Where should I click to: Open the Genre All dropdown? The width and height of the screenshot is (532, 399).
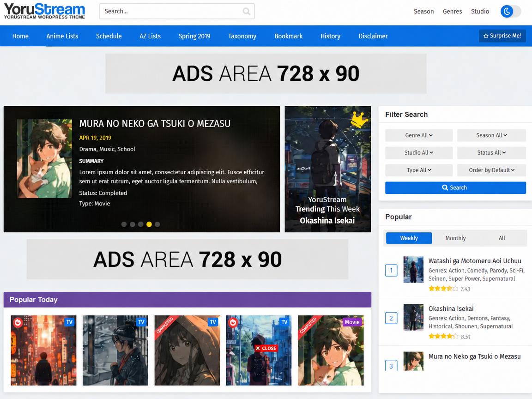[419, 135]
